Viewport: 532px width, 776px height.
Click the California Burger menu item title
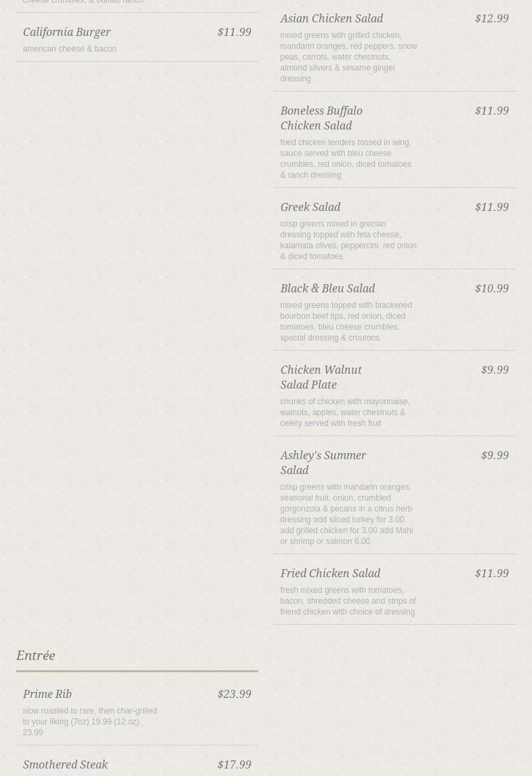[x=66, y=33]
